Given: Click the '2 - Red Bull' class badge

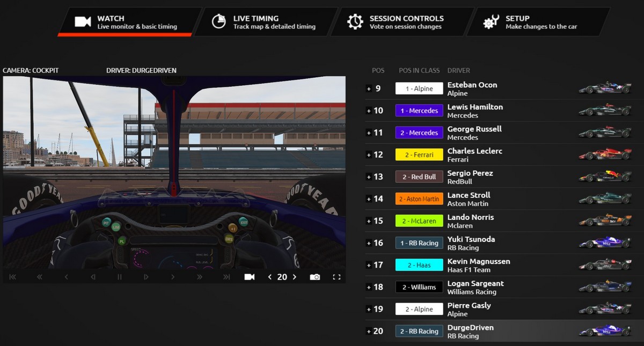Looking at the screenshot, I should (x=419, y=176).
